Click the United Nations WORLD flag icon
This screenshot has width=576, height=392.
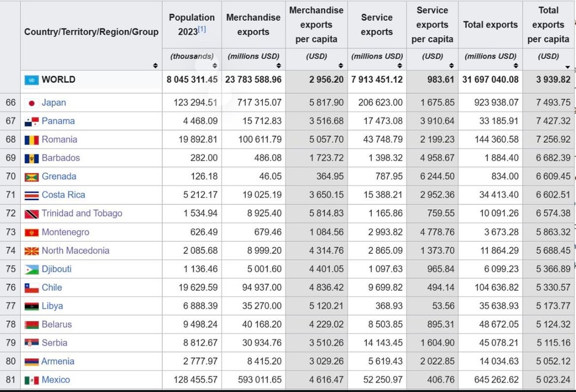31,80
